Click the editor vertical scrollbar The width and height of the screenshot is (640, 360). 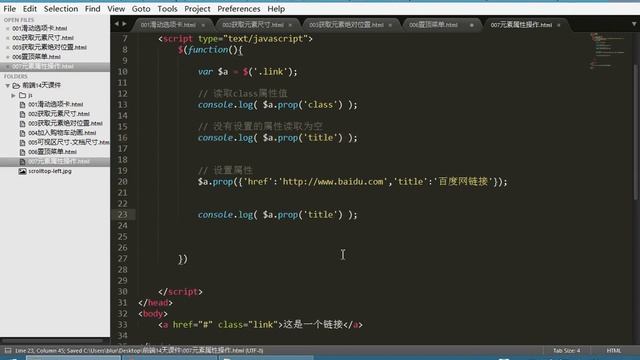coord(636,131)
